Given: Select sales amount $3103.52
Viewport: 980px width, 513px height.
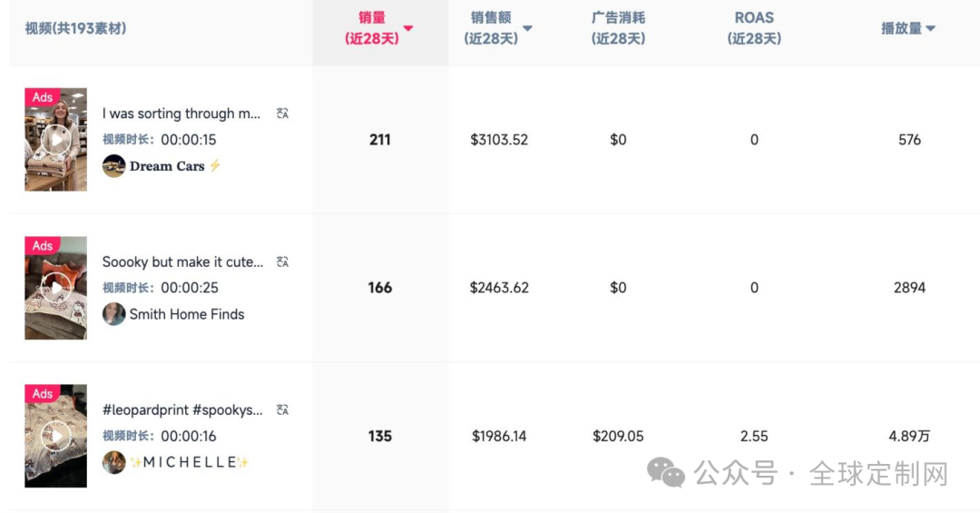Looking at the screenshot, I should point(499,140).
